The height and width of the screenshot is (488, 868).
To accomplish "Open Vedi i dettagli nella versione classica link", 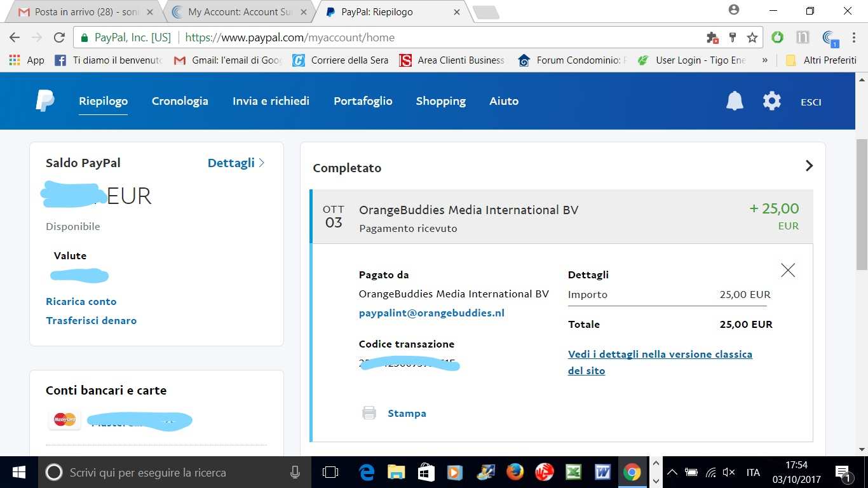I will (x=660, y=362).
